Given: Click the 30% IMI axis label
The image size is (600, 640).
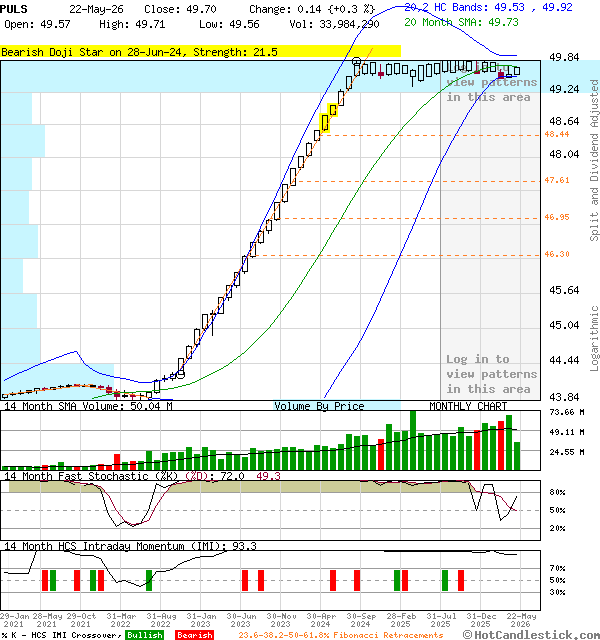Looking at the screenshot, I should pyautogui.click(x=557, y=592).
